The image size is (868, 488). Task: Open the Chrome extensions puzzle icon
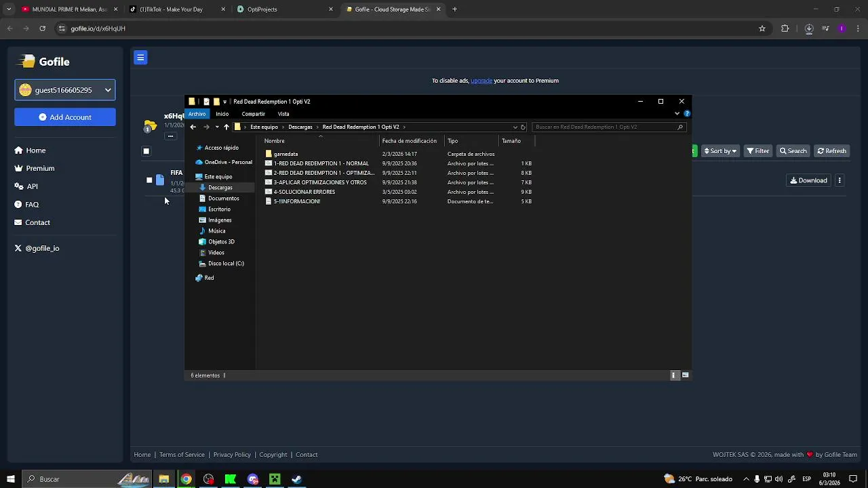785,28
